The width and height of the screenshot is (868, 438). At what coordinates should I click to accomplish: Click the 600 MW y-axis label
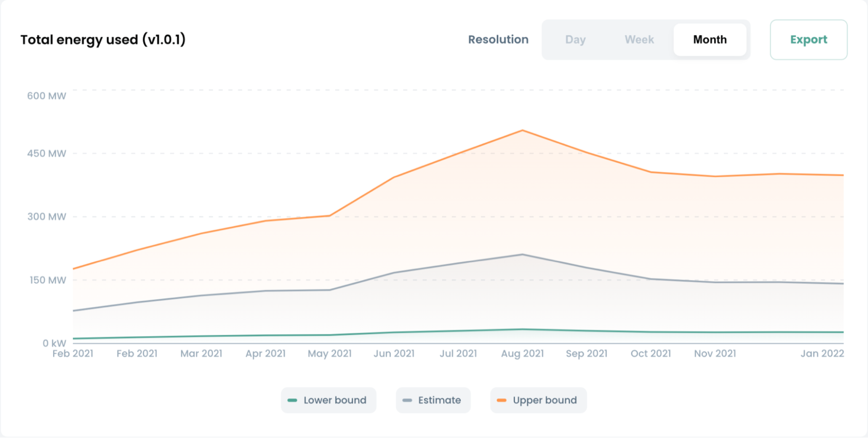46,96
